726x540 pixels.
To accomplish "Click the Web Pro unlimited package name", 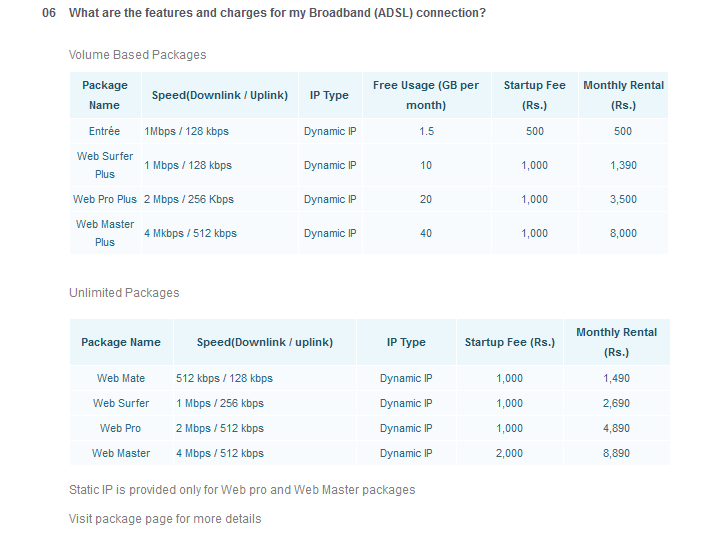I will pyautogui.click(x=120, y=428).
